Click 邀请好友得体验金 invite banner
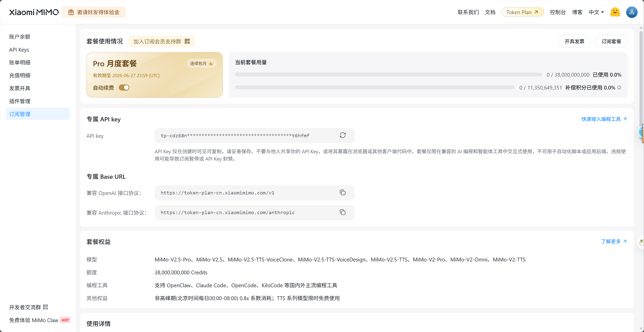 [x=94, y=12]
